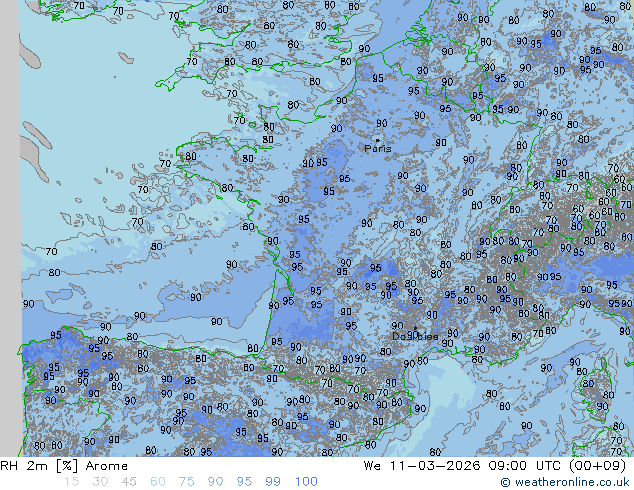Click the 'We 11-03-2026 09:00 UTC (00+09)' timestamp
Screen dimensions: 634x490
pos(495,466)
